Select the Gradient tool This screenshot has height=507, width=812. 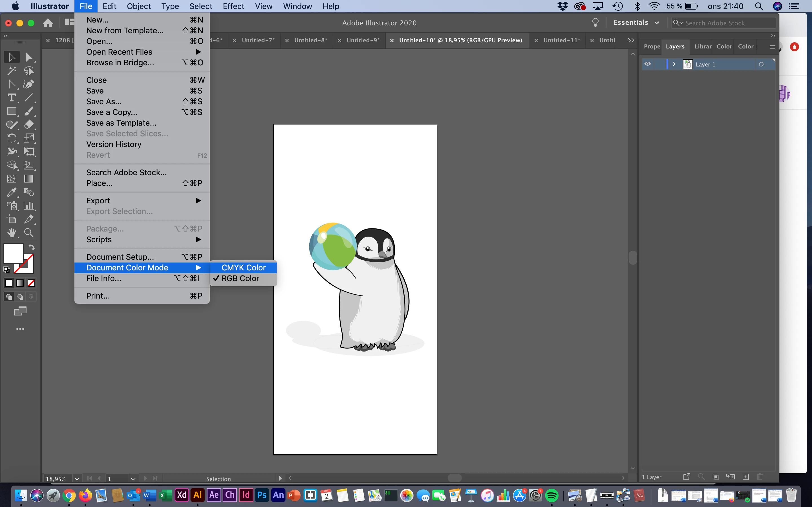(29, 179)
